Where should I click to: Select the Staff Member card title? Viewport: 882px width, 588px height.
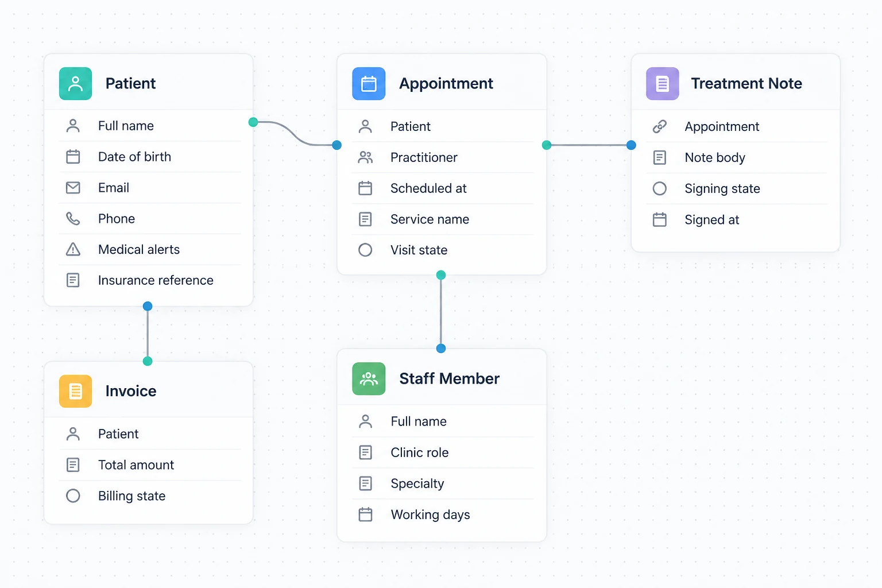(450, 379)
